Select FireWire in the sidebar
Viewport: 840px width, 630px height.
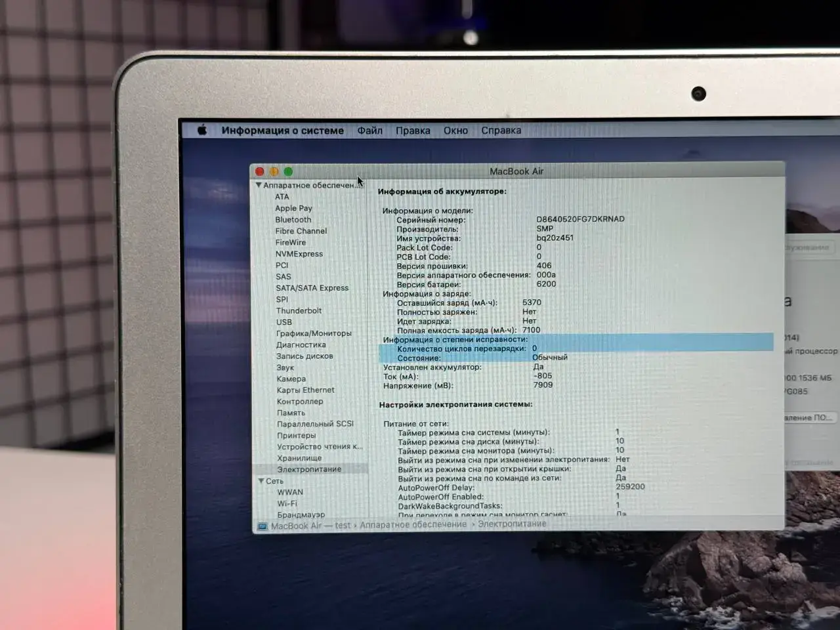(x=291, y=242)
